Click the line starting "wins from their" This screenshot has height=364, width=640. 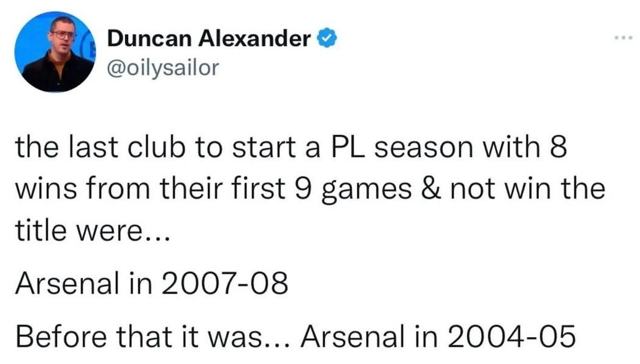pyautogui.click(x=310, y=190)
